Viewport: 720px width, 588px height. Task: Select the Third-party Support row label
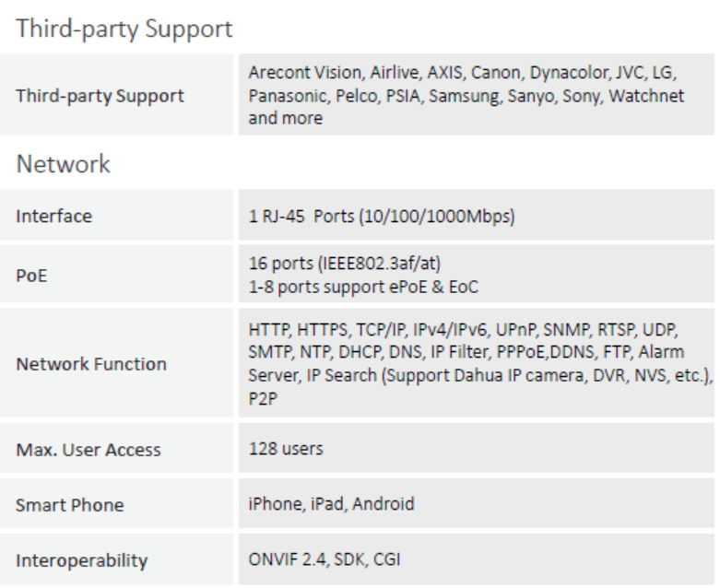(100, 96)
